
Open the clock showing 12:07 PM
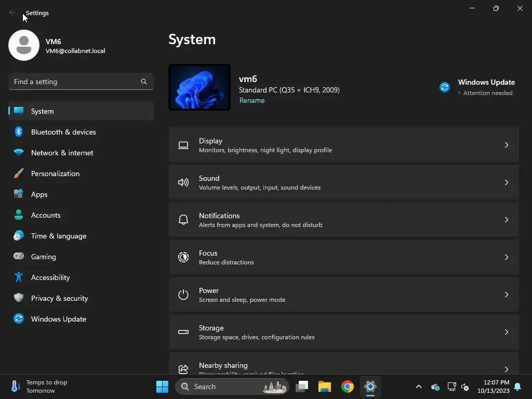tap(494, 387)
